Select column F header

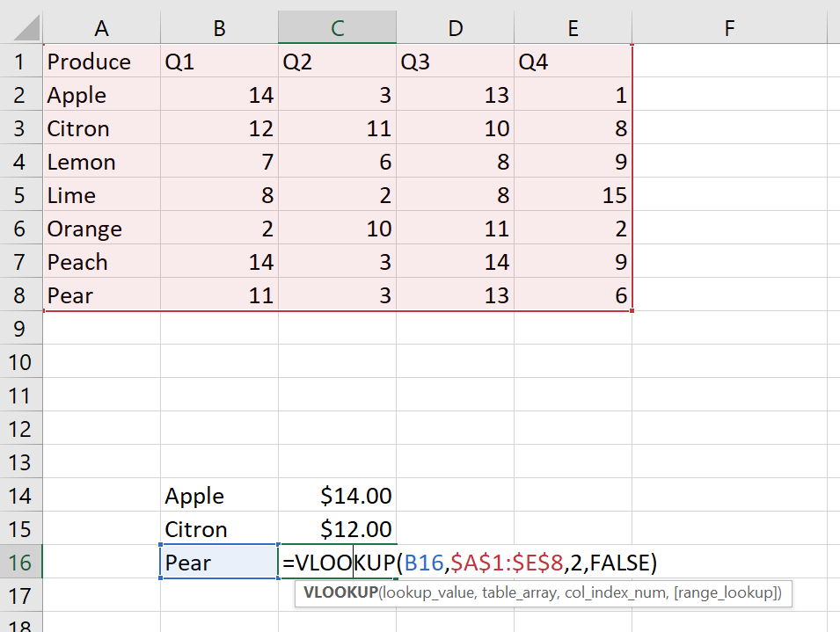point(728,27)
